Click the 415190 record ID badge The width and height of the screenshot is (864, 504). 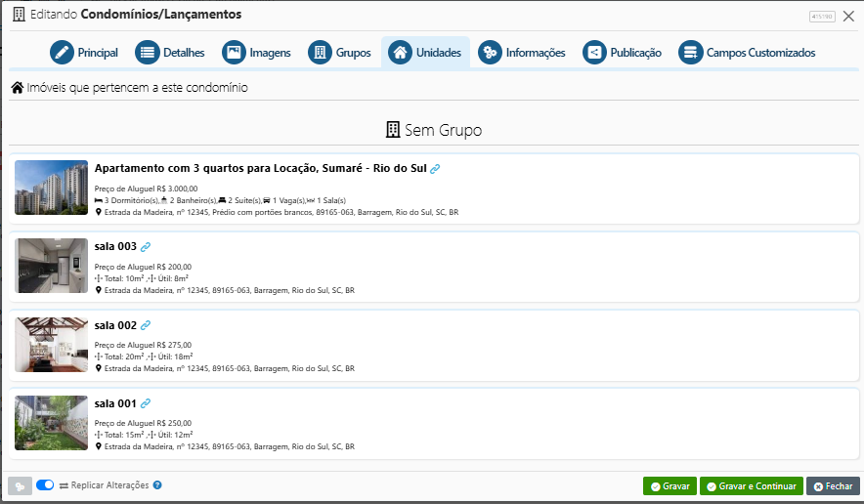click(x=822, y=17)
